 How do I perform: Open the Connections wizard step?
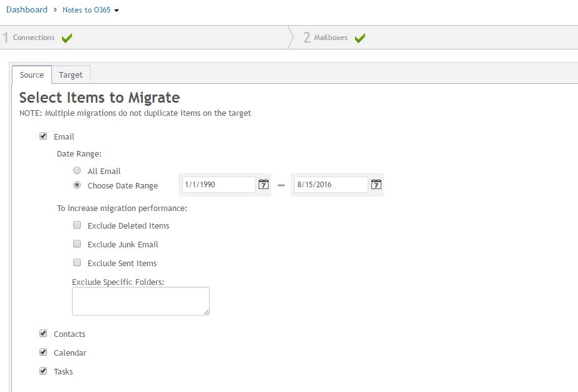[x=34, y=38]
